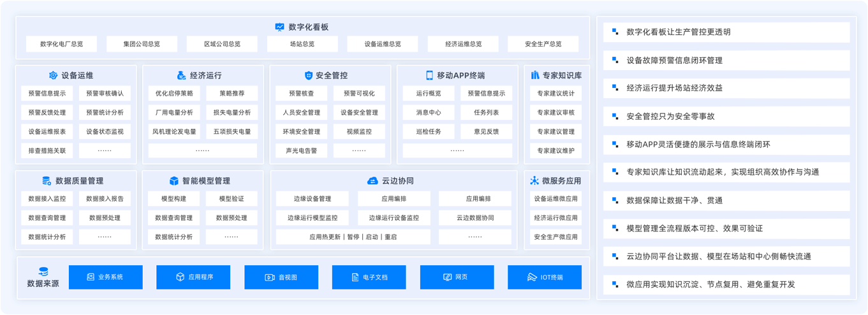The width and height of the screenshot is (868, 315).
Task: Expand more items under 移动APP终端
Action: point(457,150)
